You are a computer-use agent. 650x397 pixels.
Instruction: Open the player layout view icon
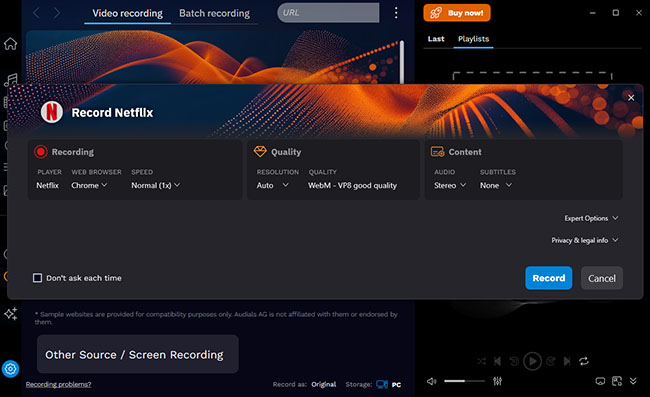click(617, 381)
